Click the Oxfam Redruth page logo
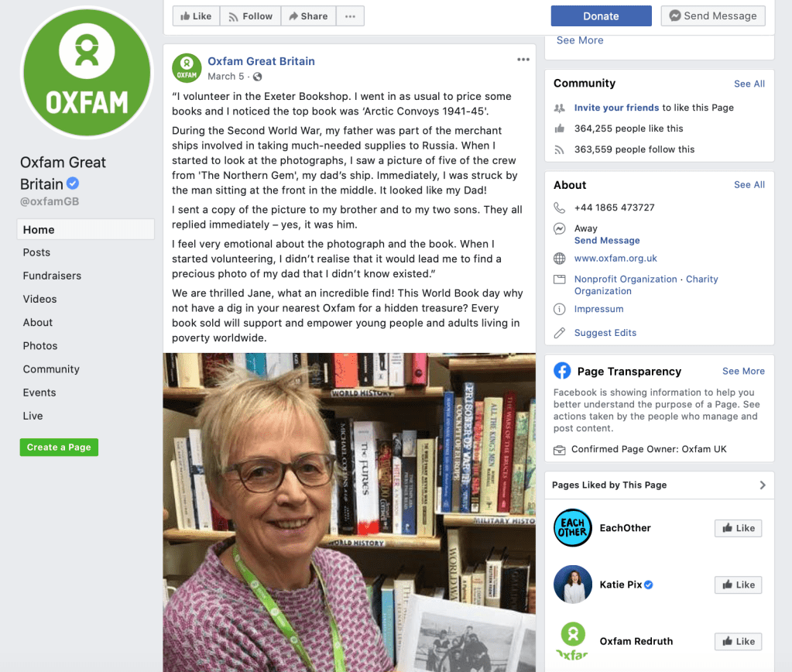The width and height of the screenshot is (792, 672). tap(572, 641)
